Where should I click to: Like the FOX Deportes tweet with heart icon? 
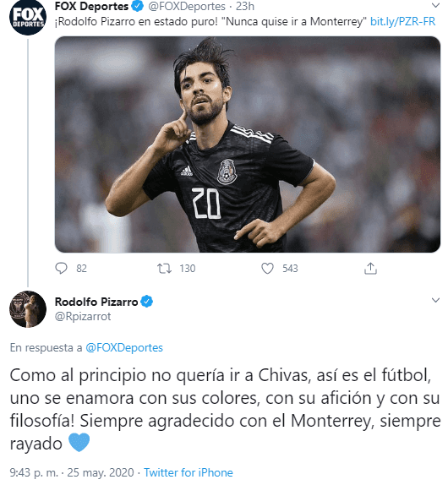[267, 269]
